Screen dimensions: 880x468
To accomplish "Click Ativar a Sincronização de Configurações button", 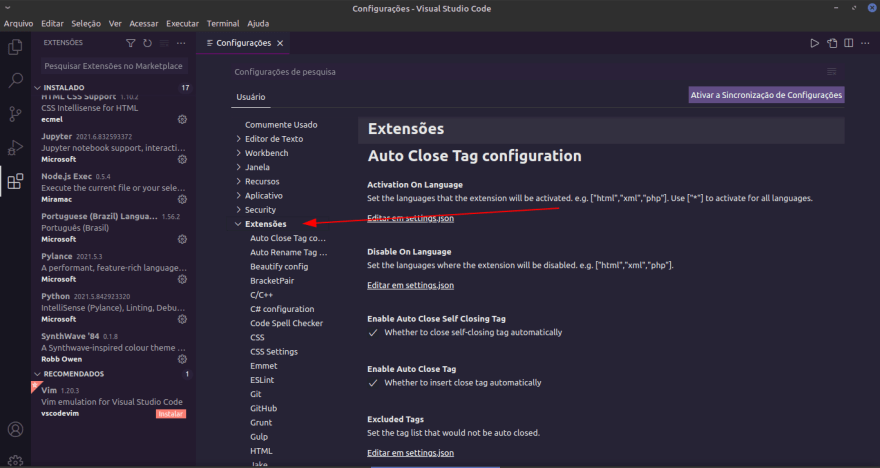I will (x=766, y=95).
